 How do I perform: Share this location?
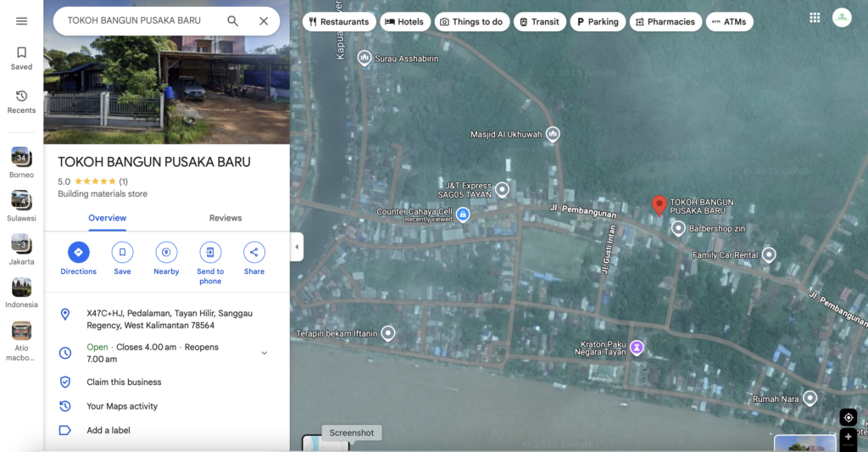[254, 252]
